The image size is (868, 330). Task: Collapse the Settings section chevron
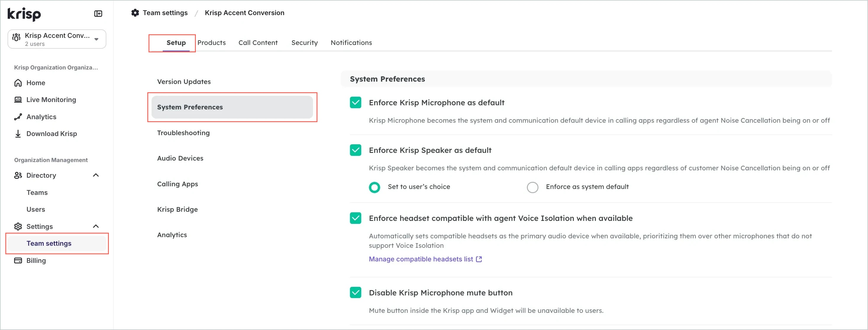point(96,226)
